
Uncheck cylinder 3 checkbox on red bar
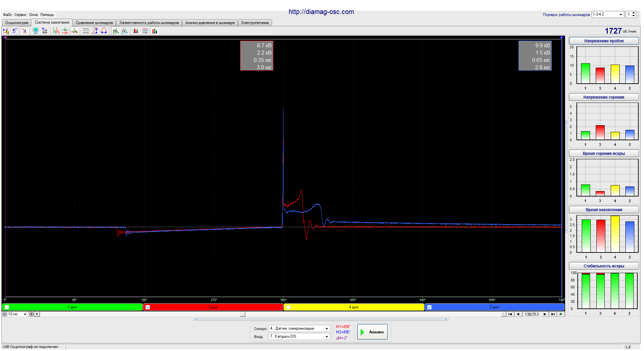(x=148, y=307)
